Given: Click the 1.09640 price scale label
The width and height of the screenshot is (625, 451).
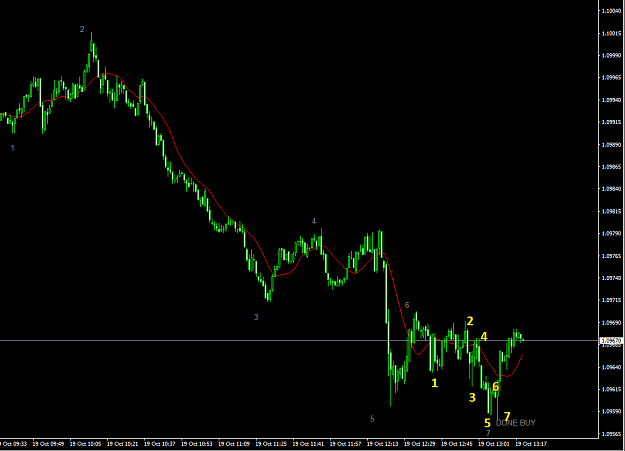Looking at the screenshot, I should tap(612, 367).
